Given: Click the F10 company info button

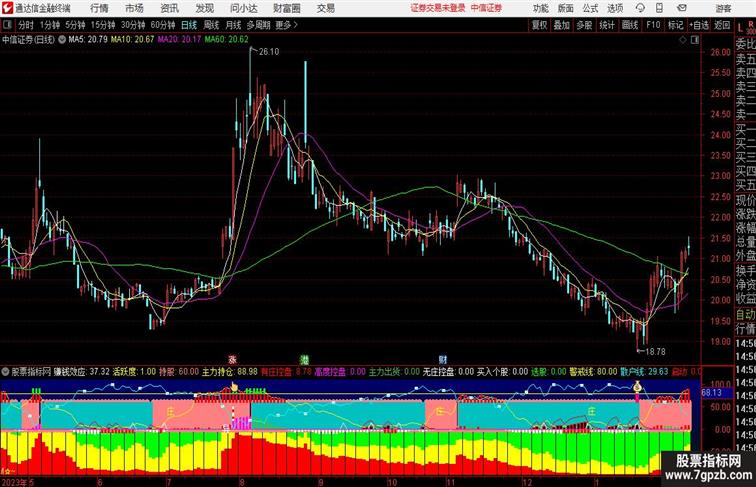Looking at the screenshot, I should coord(653,25).
